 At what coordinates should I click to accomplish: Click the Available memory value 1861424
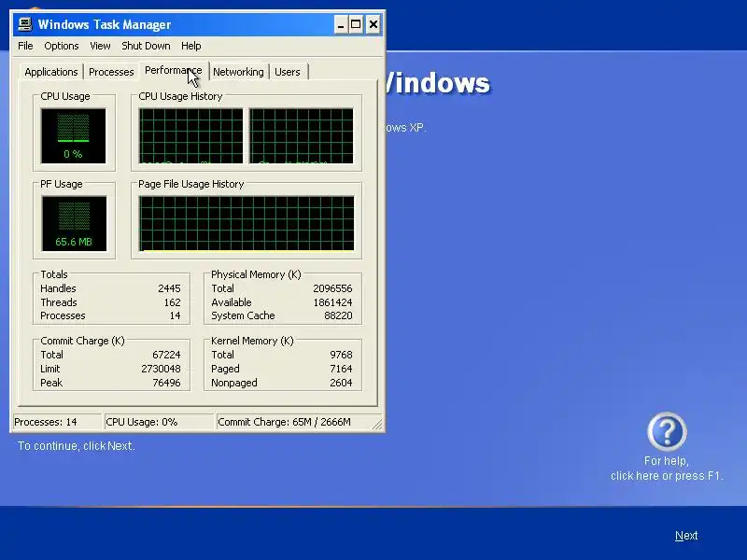point(332,302)
